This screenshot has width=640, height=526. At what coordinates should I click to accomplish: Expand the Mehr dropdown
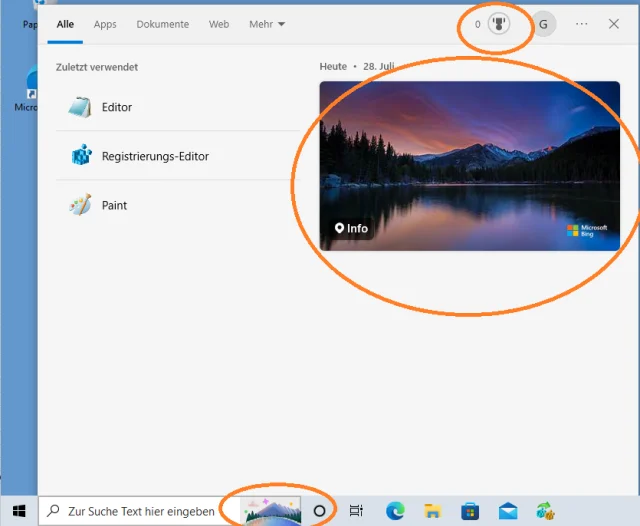click(x=267, y=24)
